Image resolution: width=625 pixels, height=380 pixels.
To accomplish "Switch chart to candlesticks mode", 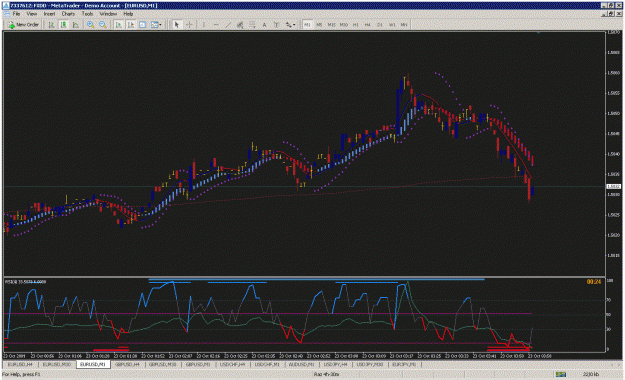I will 63,25.
